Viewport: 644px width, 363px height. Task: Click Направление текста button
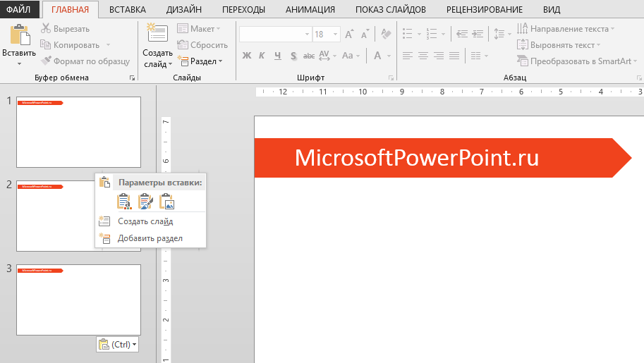[566, 29]
